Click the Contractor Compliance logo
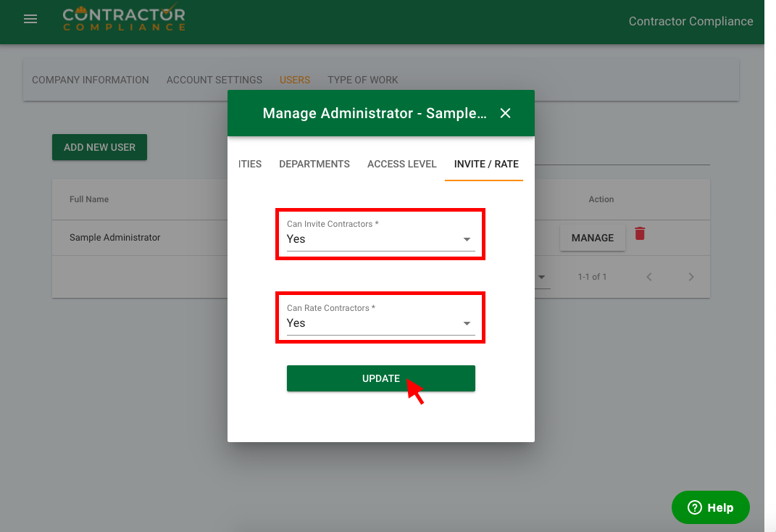 point(124,19)
